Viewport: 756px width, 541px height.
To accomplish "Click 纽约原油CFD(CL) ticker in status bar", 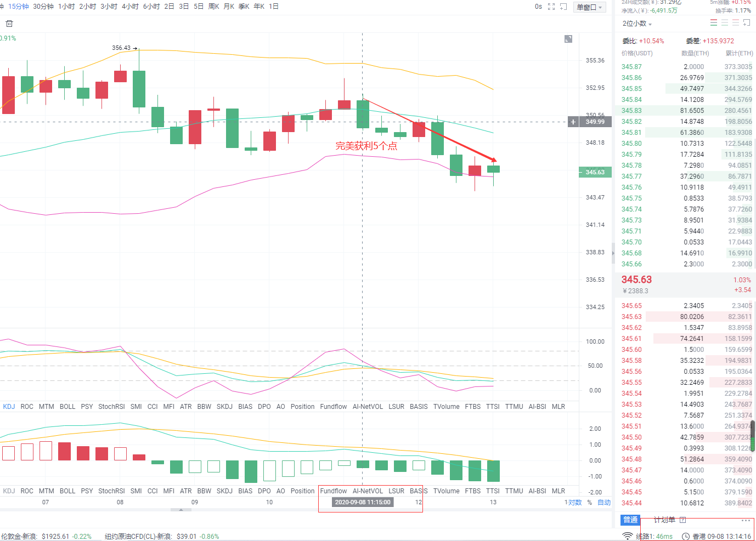I will click(x=162, y=537).
